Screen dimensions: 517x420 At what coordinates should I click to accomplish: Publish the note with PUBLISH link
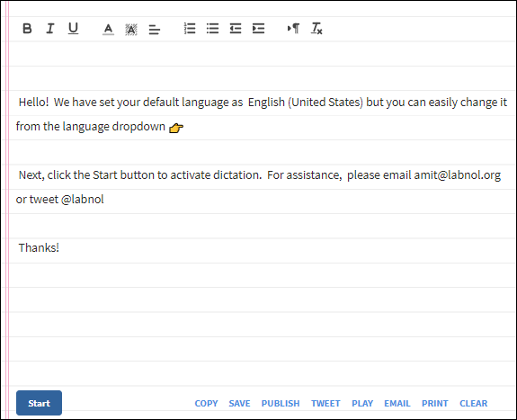click(281, 404)
